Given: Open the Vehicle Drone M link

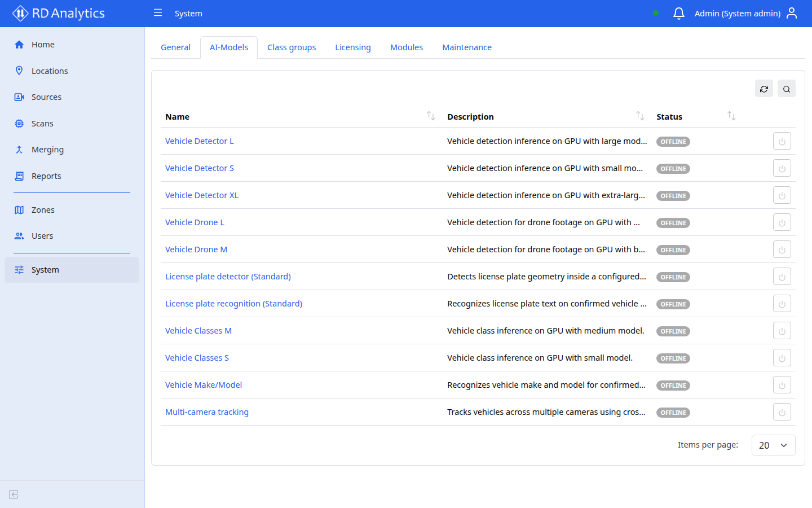Looking at the screenshot, I should (196, 249).
